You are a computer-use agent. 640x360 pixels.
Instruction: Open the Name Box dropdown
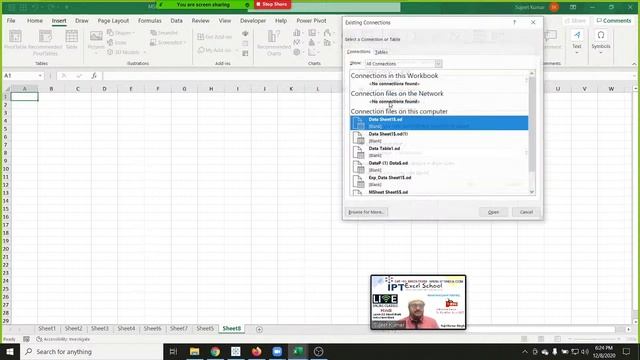point(40,76)
